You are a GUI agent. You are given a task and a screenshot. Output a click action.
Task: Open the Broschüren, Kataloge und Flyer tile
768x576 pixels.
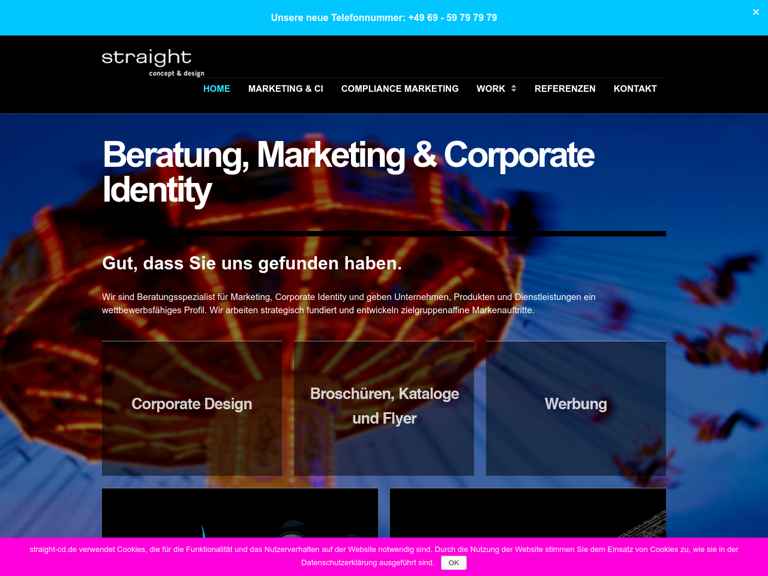click(384, 408)
